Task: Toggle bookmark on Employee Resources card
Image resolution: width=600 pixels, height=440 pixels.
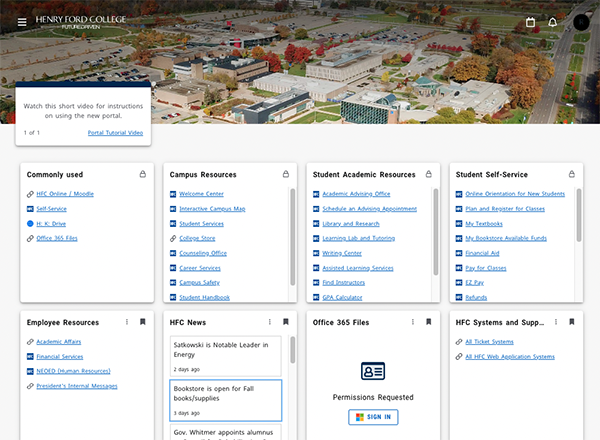Action: (x=143, y=322)
